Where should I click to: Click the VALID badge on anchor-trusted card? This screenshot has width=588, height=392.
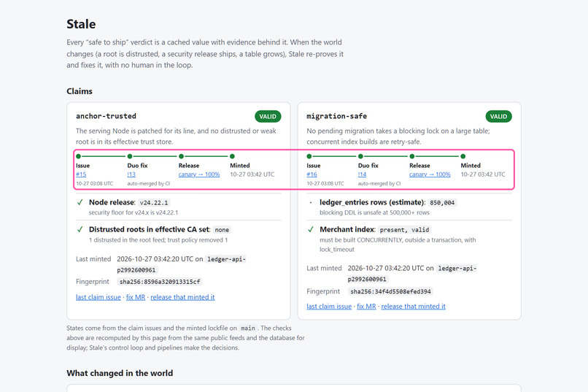pyautogui.click(x=268, y=116)
